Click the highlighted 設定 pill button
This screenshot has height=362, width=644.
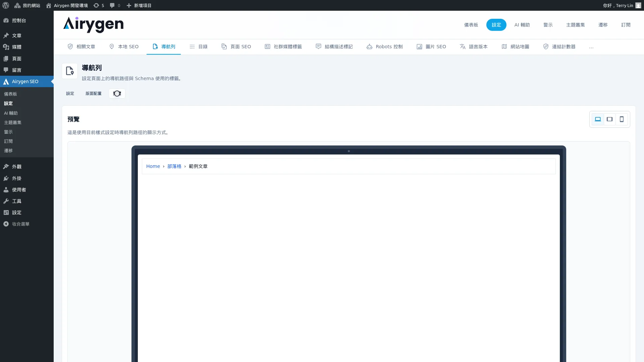pos(496,25)
